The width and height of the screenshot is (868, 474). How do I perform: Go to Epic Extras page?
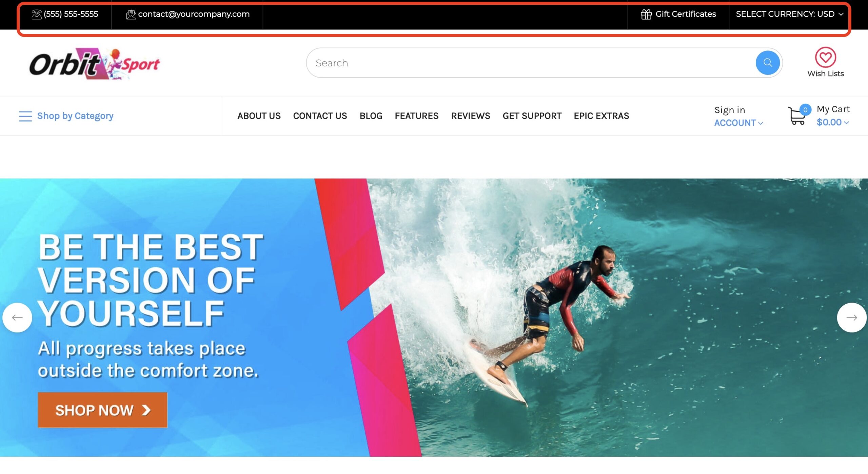click(601, 116)
